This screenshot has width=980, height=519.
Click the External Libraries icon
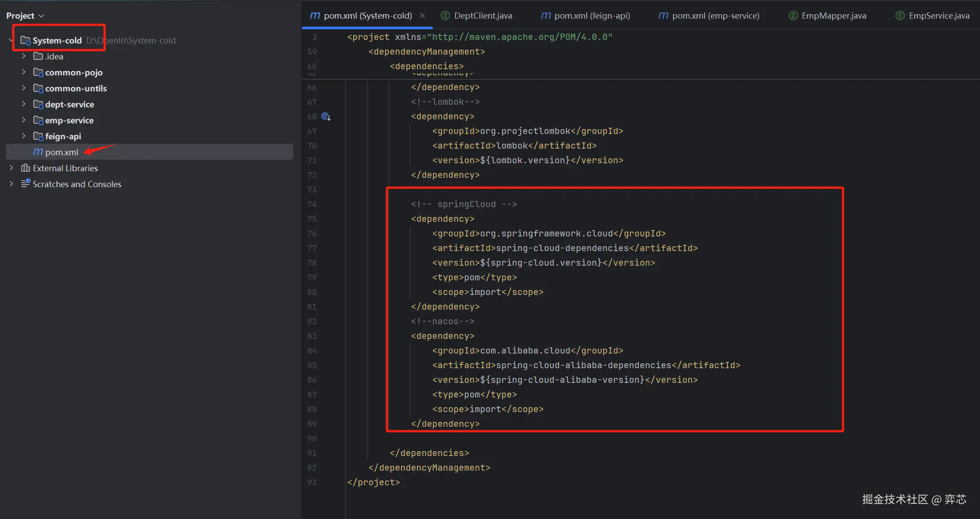coord(25,168)
